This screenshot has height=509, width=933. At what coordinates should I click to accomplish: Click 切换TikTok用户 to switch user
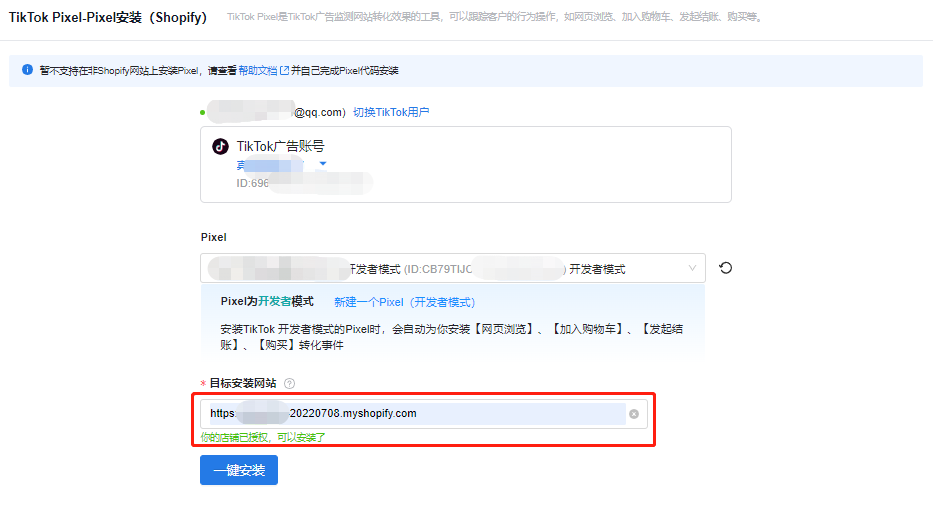[x=391, y=112]
